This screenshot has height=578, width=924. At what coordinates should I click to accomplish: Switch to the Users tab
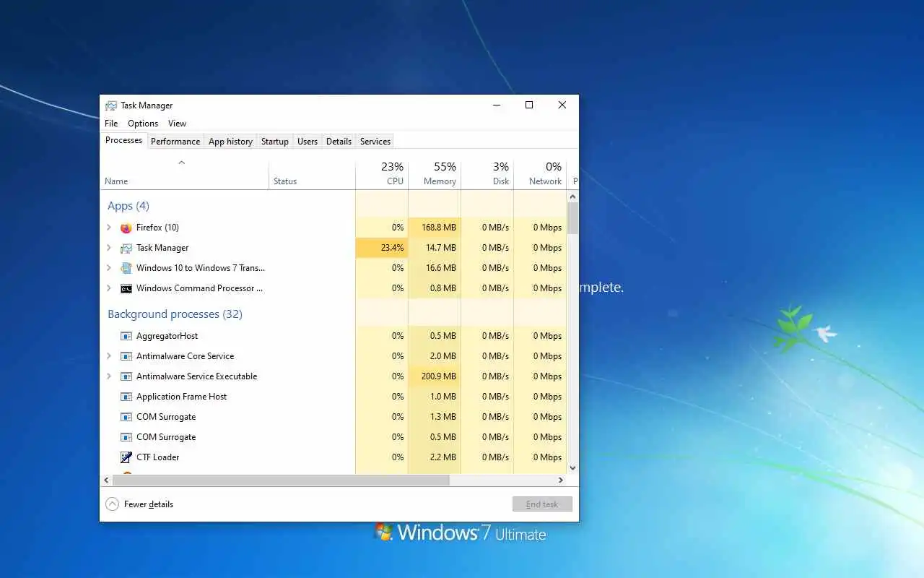click(308, 142)
